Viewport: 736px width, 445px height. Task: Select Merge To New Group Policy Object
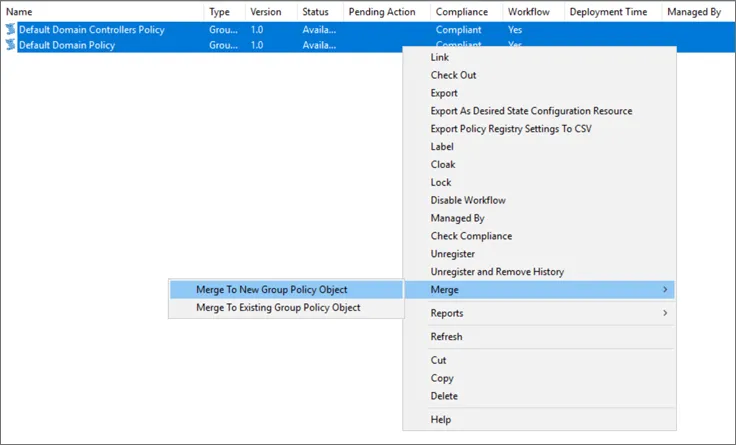286,290
